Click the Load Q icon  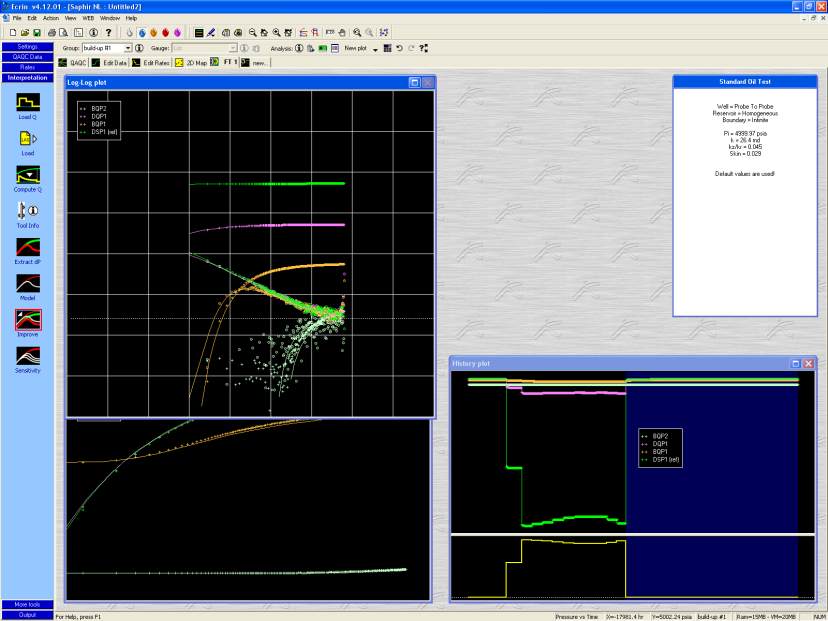(28, 101)
